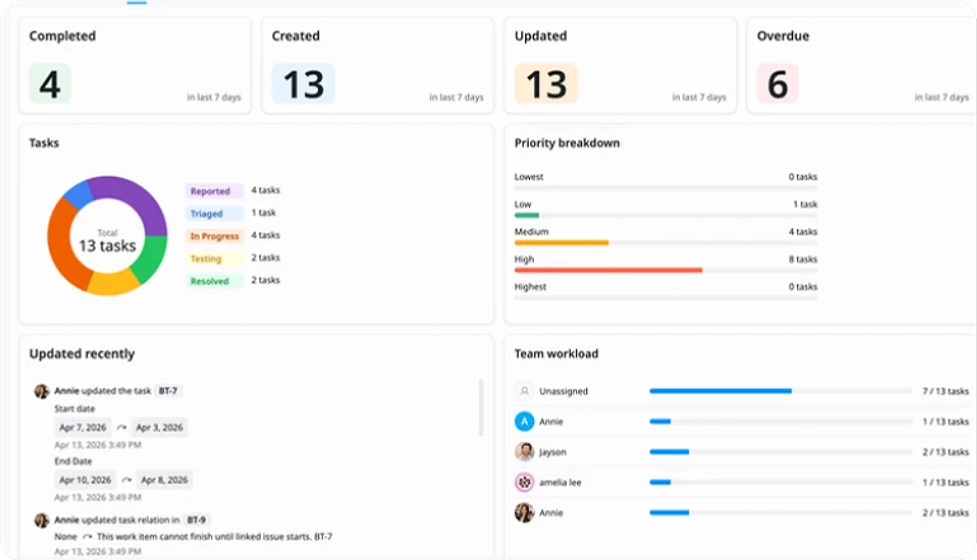The height and width of the screenshot is (560, 977).
Task: Click Jayson's profile avatar
Action: click(x=524, y=452)
